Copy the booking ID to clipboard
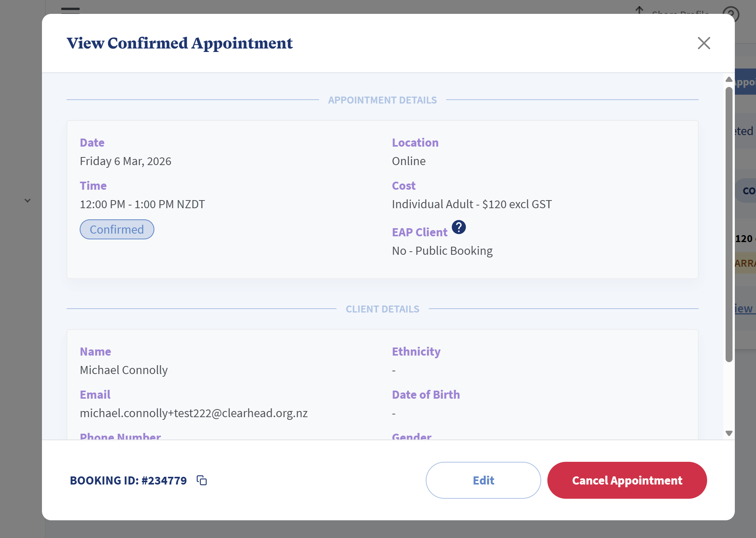 coord(202,480)
